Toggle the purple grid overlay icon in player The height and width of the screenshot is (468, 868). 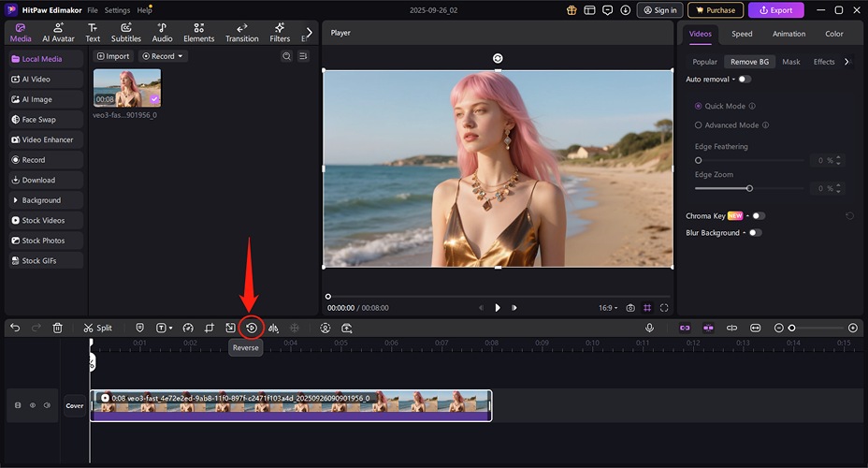647,308
